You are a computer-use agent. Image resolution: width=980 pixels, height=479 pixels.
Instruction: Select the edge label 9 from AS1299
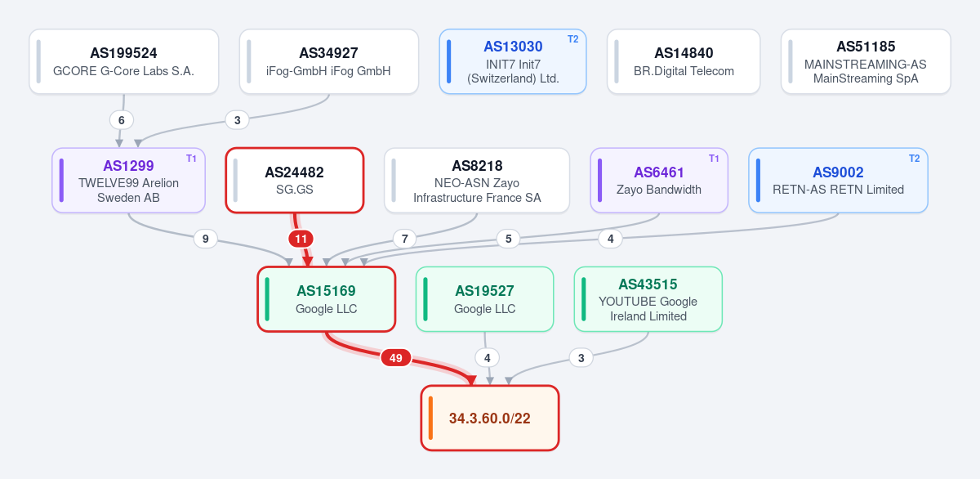click(205, 239)
